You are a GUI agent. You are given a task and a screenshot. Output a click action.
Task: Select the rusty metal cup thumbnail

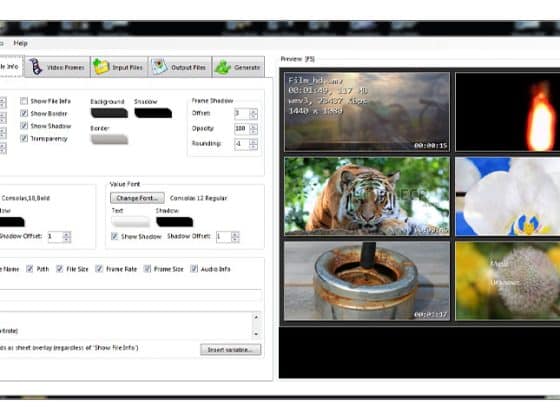[x=367, y=280]
